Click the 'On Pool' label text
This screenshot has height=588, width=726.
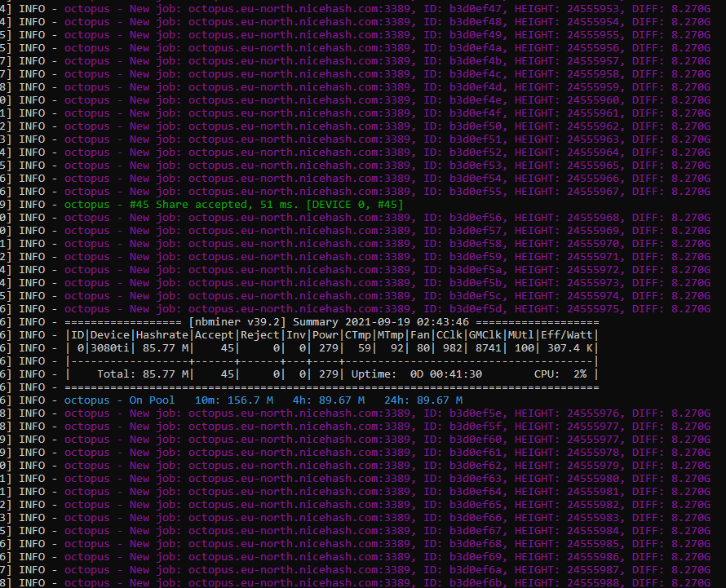153,400
